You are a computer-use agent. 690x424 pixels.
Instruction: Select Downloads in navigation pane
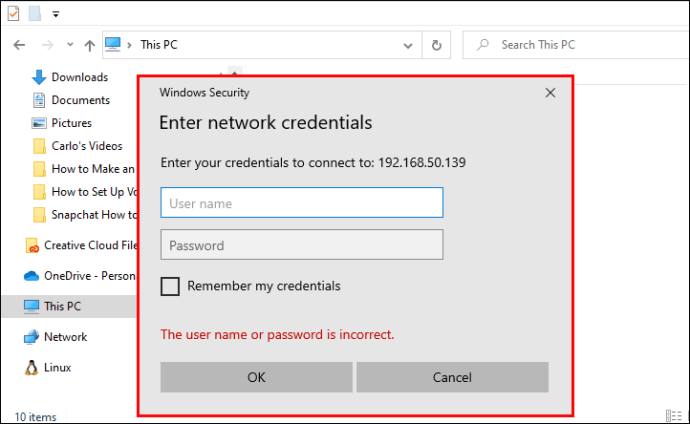(79, 77)
